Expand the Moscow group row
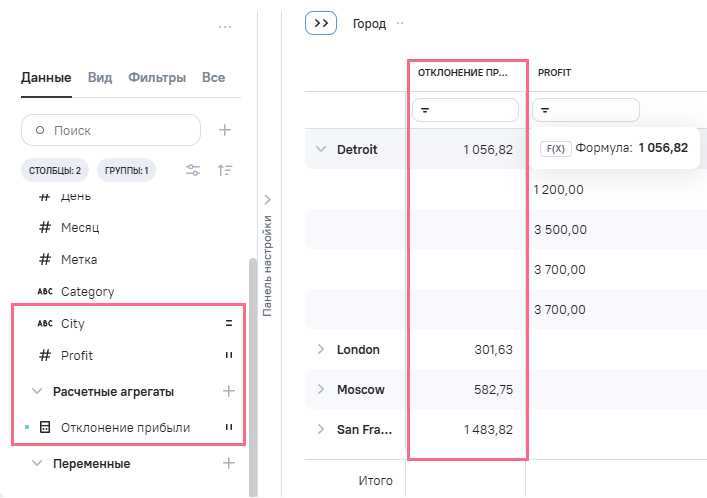 pyautogui.click(x=321, y=389)
